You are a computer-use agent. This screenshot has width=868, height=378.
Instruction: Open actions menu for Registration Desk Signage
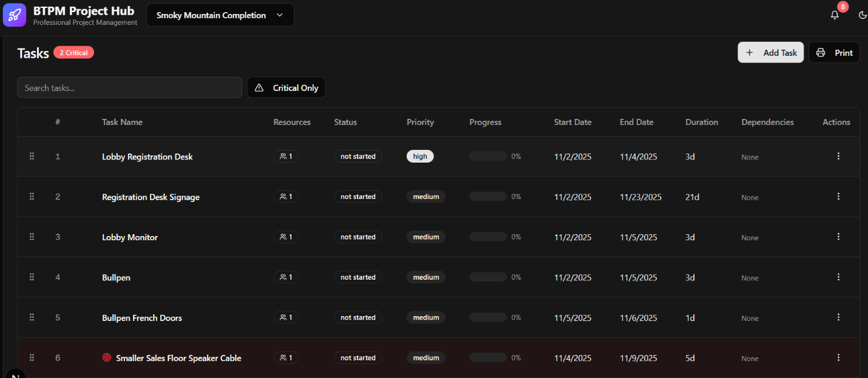tap(838, 197)
